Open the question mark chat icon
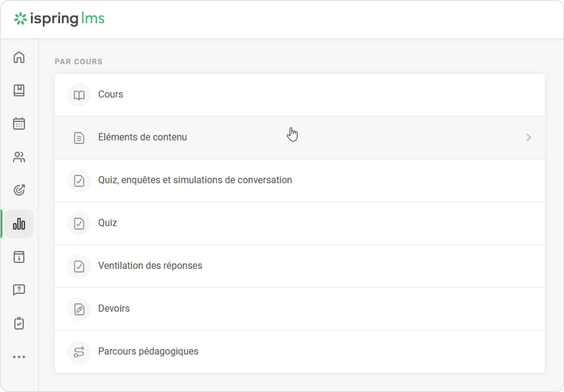Image resolution: width=564 pixels, height=392 pixels. 19,290
